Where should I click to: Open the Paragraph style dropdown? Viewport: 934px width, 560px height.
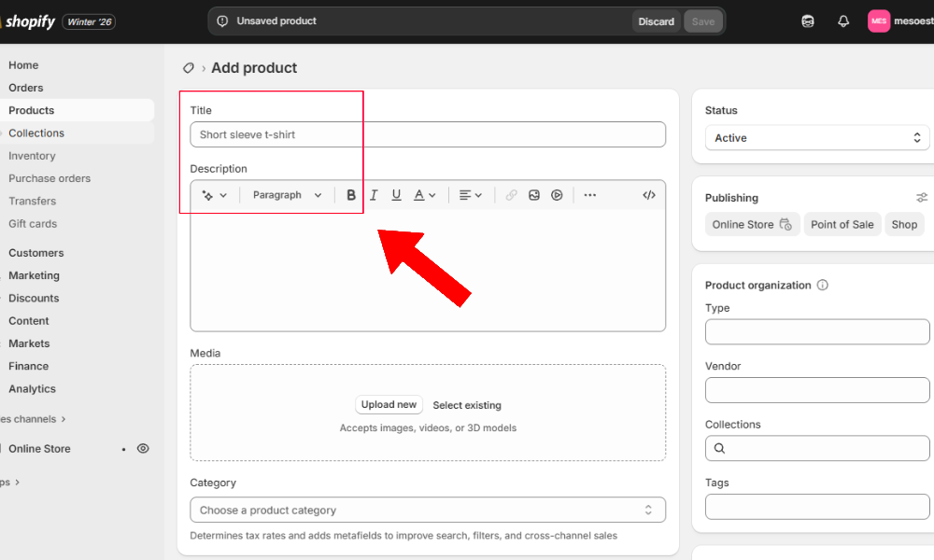286,194
